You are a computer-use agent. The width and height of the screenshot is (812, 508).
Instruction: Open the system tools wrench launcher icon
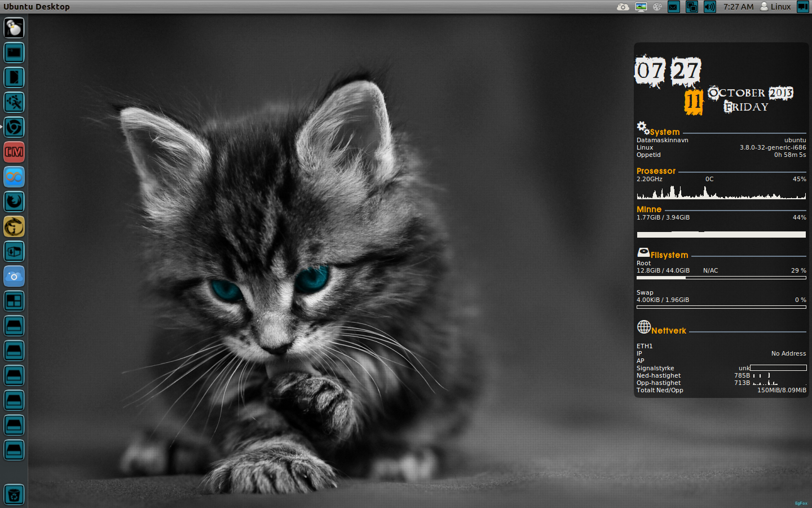click(x=14, y=102)
